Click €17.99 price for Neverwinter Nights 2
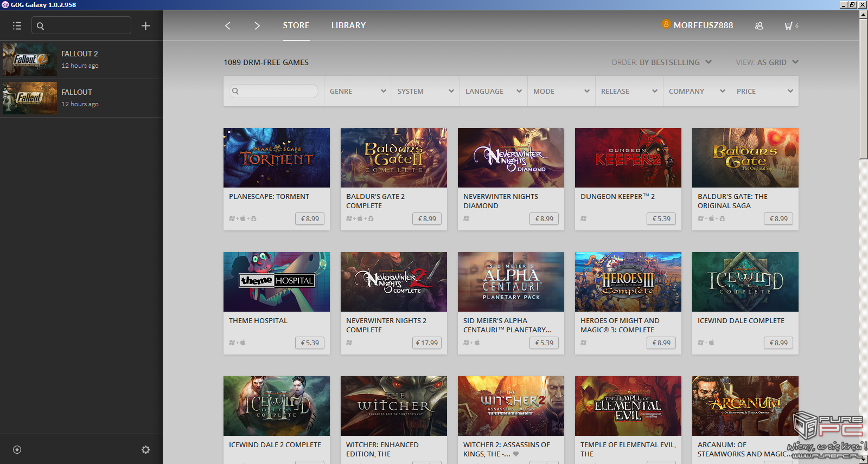 point(427,343)
